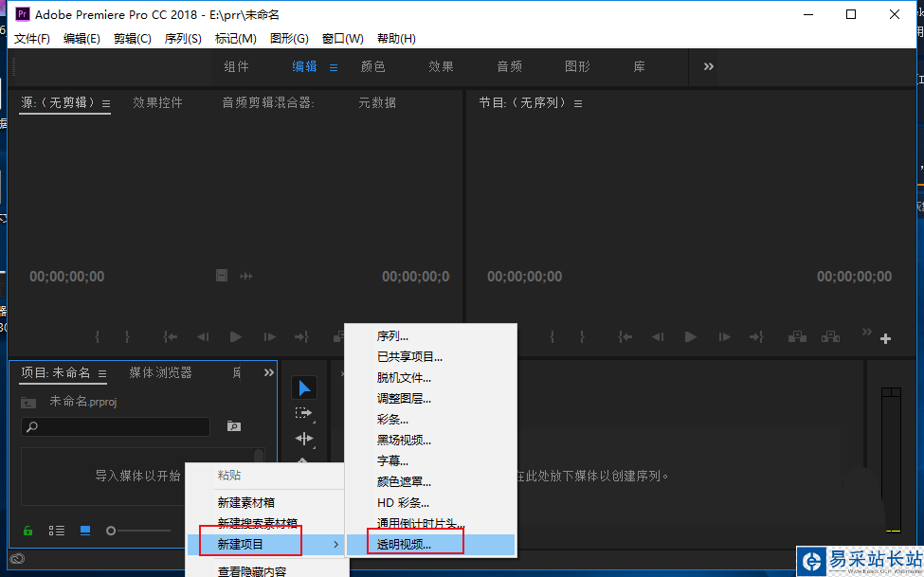Select the Selection tool arrow

304,388
